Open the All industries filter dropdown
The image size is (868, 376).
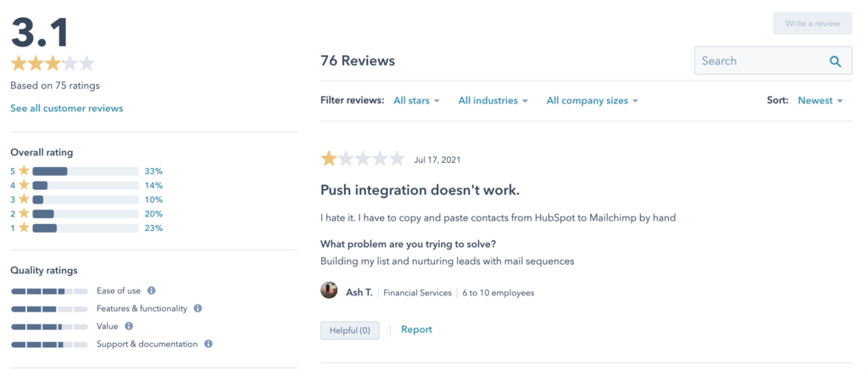tap(492, 101)
